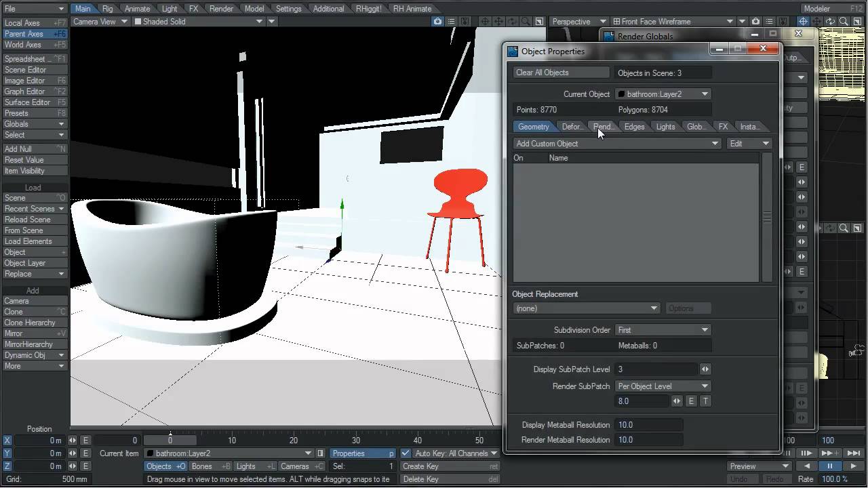Open the Surface Editor
868x488 pixels.
35,102
